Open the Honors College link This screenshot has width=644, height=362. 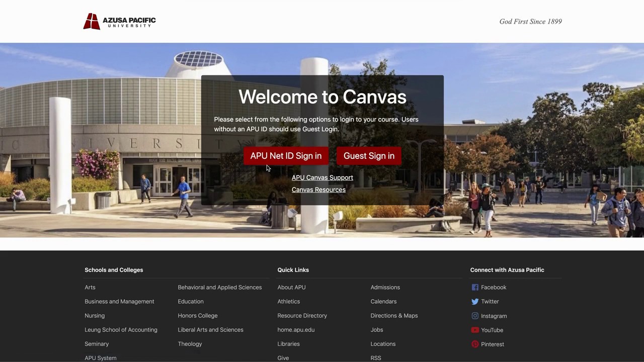(x=198, y=316)
